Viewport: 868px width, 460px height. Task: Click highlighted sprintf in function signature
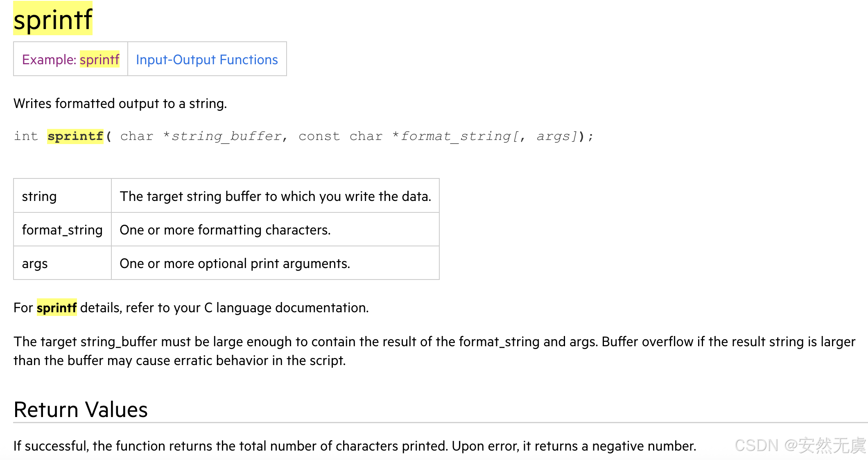pyautogui.click(x=75, y=136)
